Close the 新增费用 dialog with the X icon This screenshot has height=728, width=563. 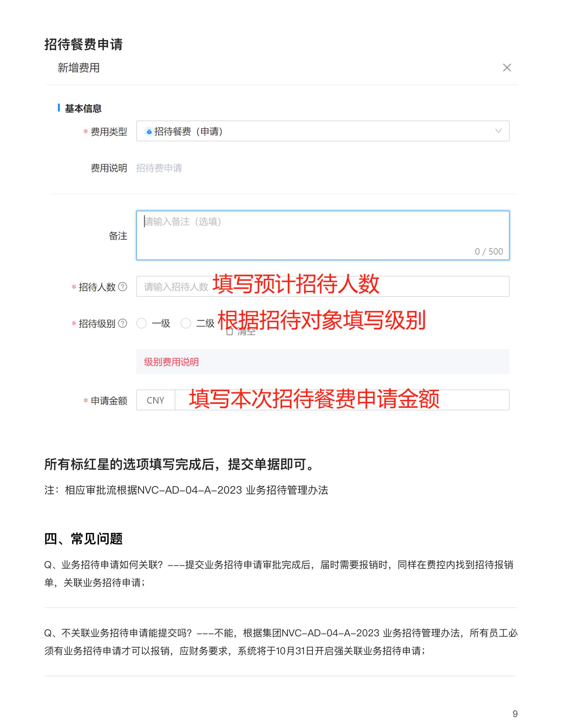[x=507, y=68]
